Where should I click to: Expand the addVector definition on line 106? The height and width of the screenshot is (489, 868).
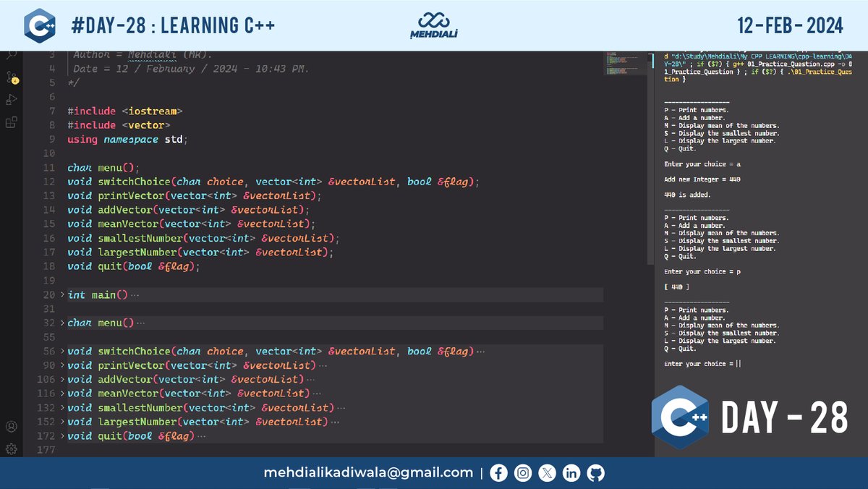[62, 380]
